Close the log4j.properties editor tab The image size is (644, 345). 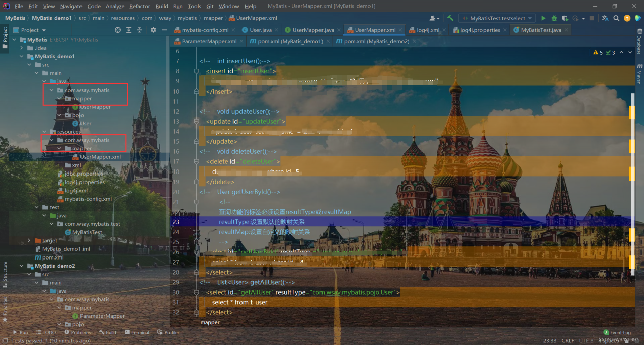pyautogui.click(x=506, y=30)
